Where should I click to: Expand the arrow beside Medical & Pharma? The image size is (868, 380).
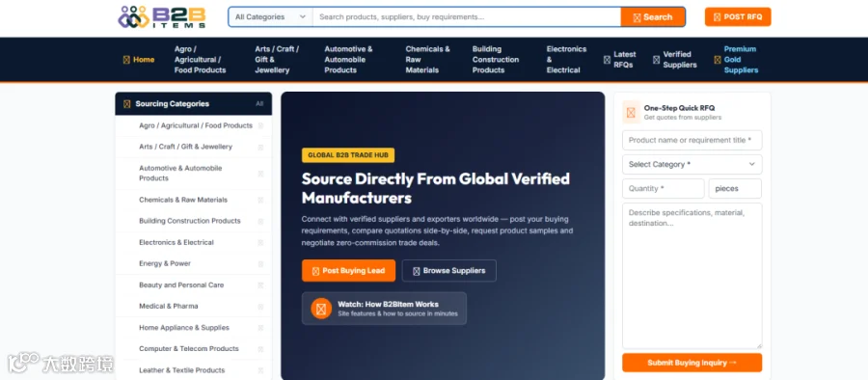click(260, 307)
